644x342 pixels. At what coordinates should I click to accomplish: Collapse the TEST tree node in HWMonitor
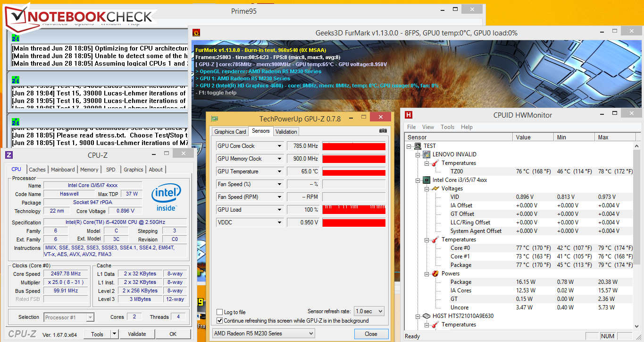tap(409, 146)
